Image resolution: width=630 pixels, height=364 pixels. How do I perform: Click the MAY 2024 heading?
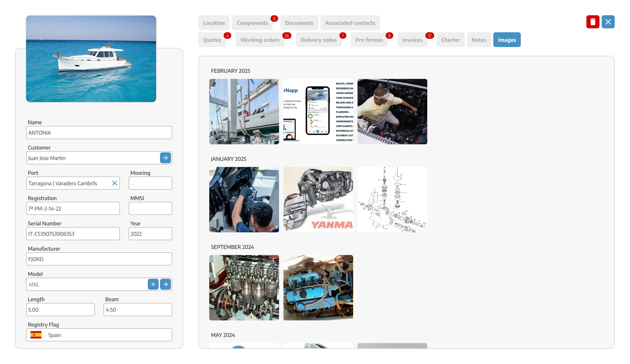click(223, 335)
